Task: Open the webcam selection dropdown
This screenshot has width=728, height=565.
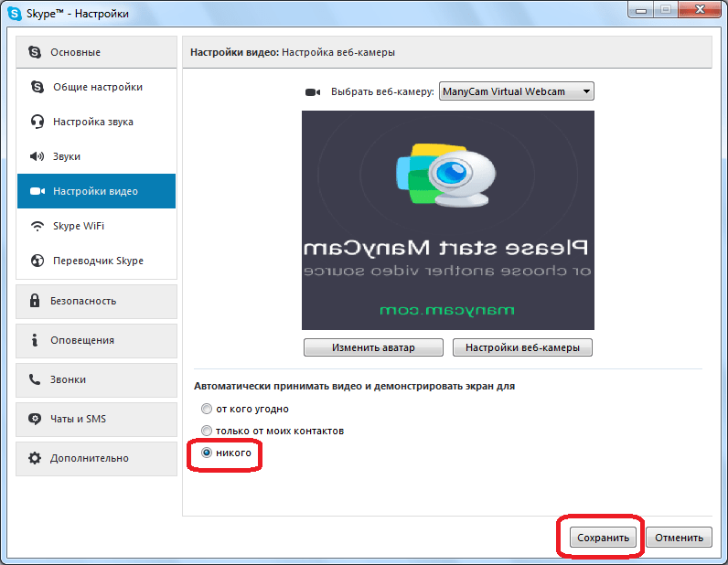Action: pos(517,91)
